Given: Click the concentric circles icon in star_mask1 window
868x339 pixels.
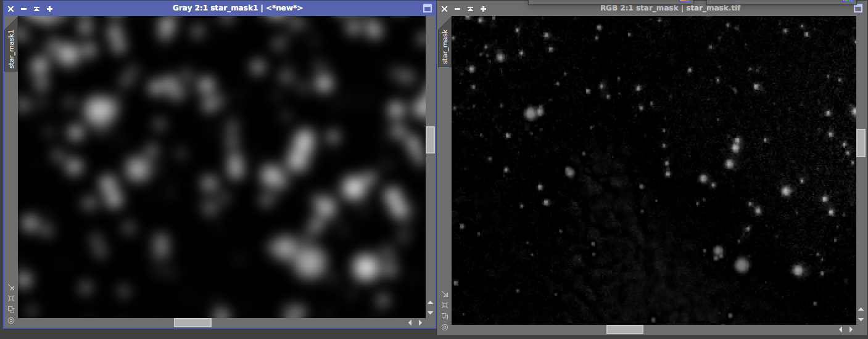Looking at the screenshot, I should 11,321.
